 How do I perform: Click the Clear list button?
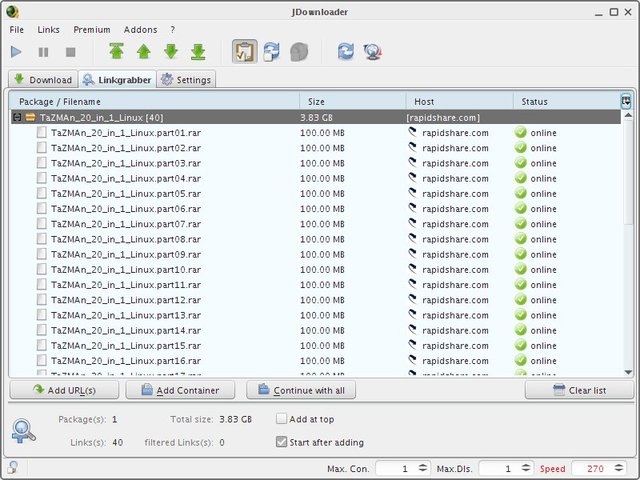pos(579,390)
